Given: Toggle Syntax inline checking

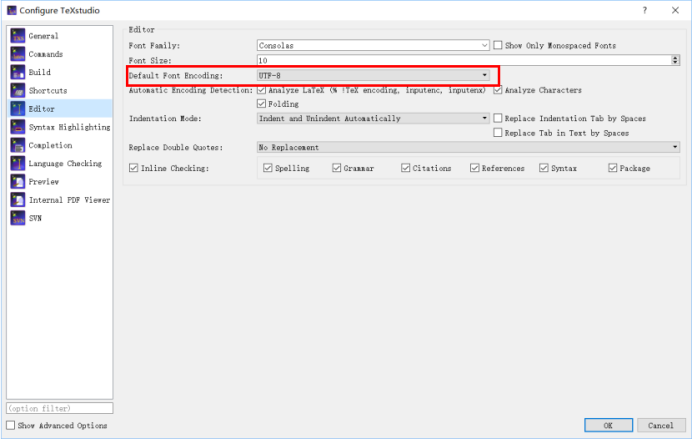Looking at the screenshot, I should pyautogui.click(x=543, y=168).
